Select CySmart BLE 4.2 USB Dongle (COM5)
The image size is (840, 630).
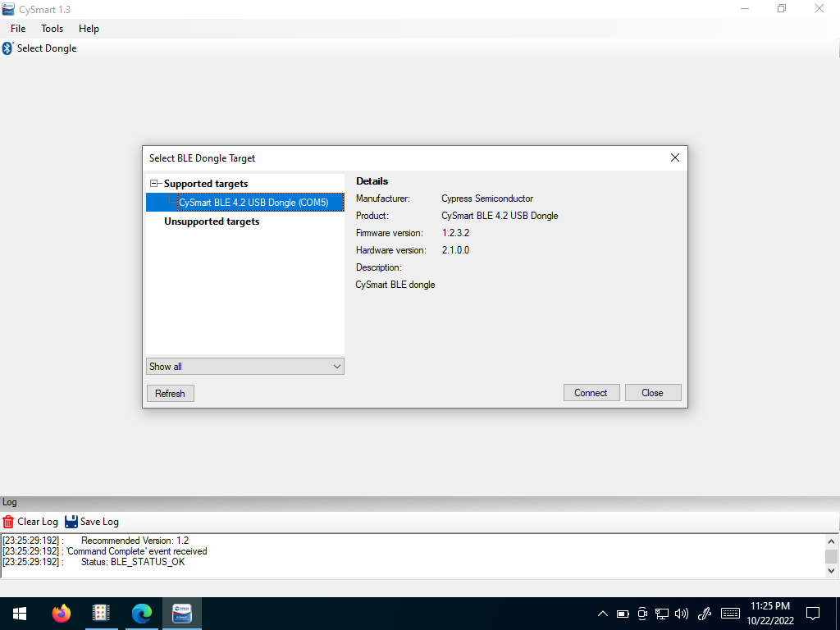[253, 203]
